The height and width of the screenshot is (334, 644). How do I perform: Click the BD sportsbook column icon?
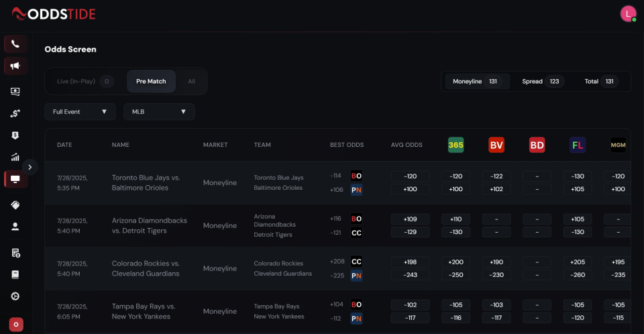coord(537,145)
